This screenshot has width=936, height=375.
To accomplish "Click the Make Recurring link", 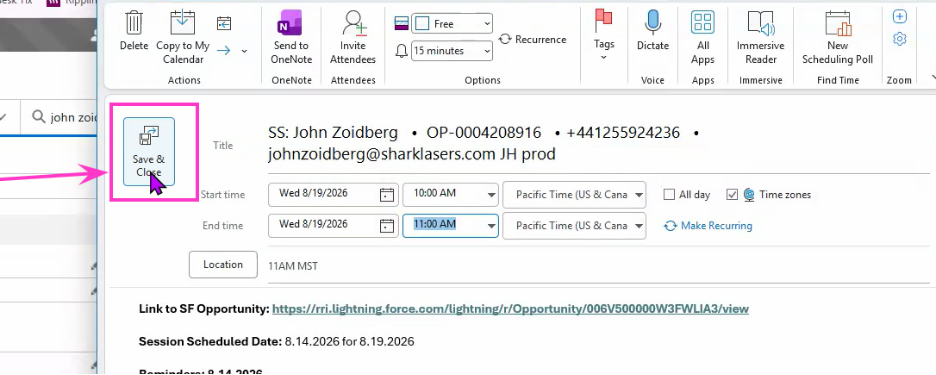I will click(708, 226).
